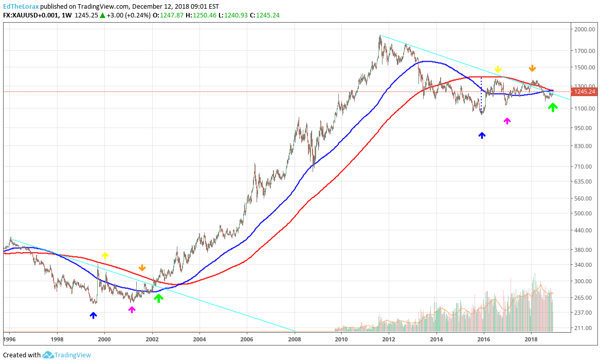
Task: Click the 440.00 price axis label
Action: coord(585,230)
